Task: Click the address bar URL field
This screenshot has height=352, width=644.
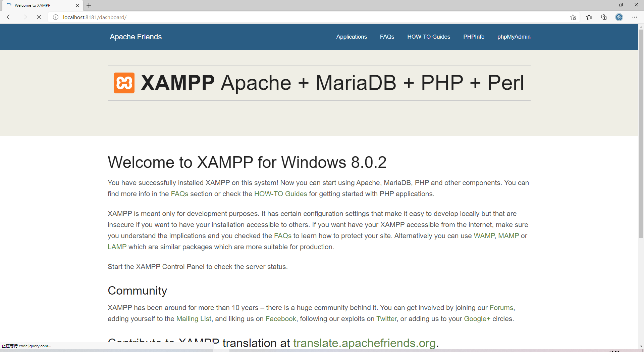Action: (134, 17)
